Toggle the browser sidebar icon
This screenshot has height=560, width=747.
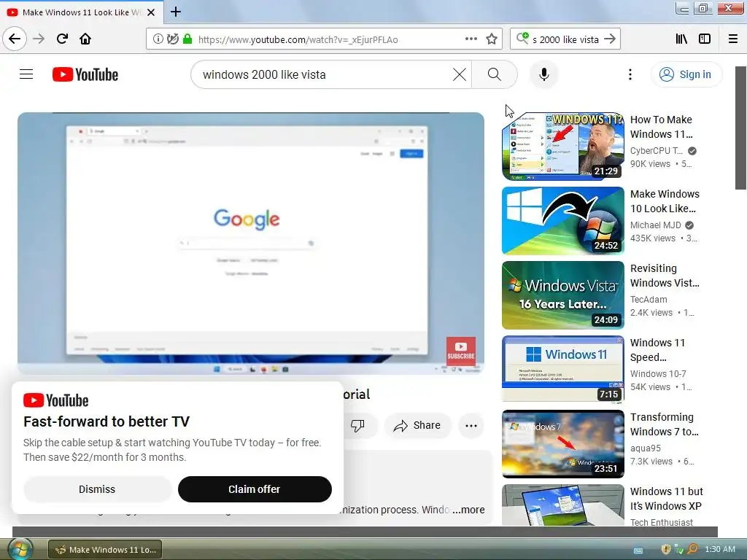point(705,39)
